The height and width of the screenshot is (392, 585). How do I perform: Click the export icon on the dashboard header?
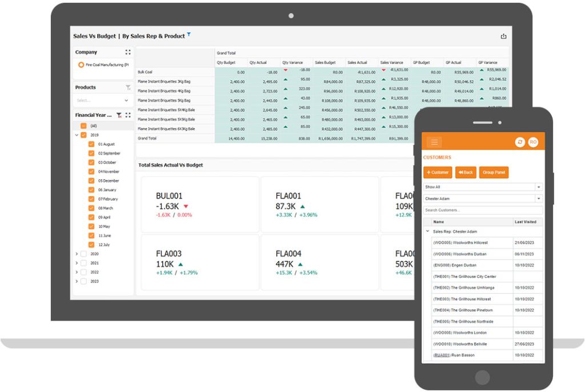[503, 36]
